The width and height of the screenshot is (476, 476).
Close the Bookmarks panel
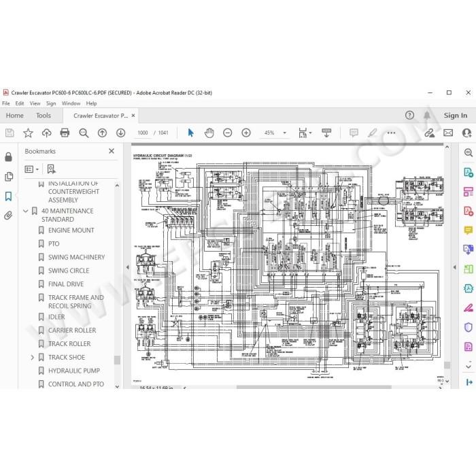[x=112, y=151]
